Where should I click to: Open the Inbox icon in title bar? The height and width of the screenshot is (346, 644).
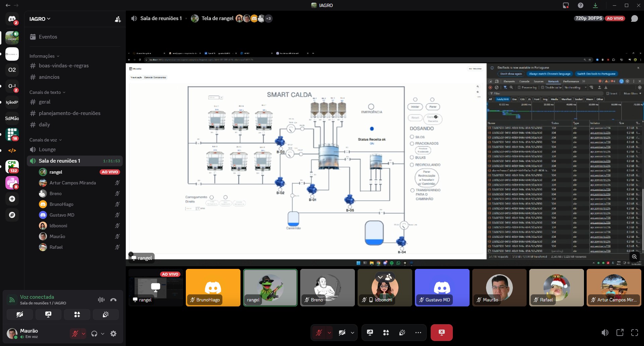(x=566, y=5)
